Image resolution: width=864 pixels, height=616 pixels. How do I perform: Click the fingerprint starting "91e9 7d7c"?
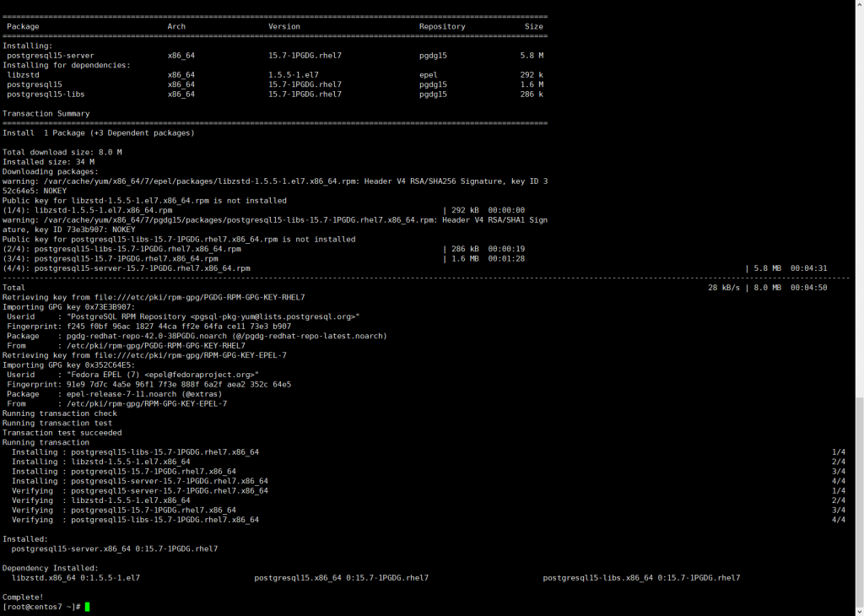pos(179,385)
